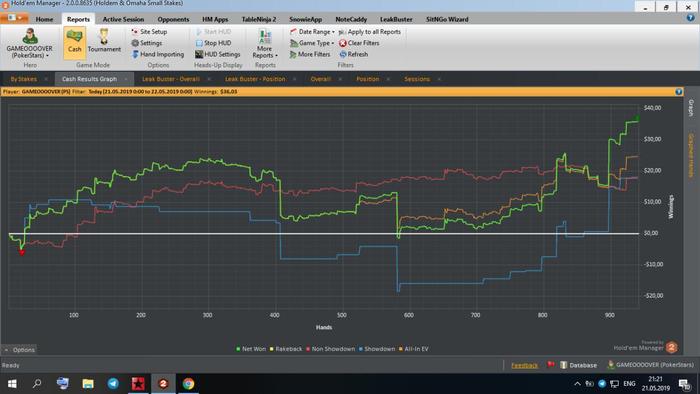700x394 pixels.
Task: Open the SitNGo Wizard tab
Action: [447, 19]
